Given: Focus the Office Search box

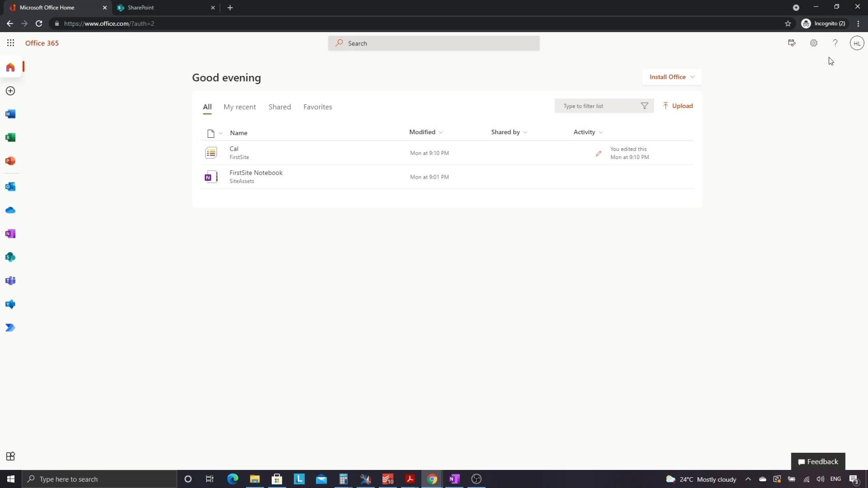Looking at the screenshot, I should [x=433, y=43].
